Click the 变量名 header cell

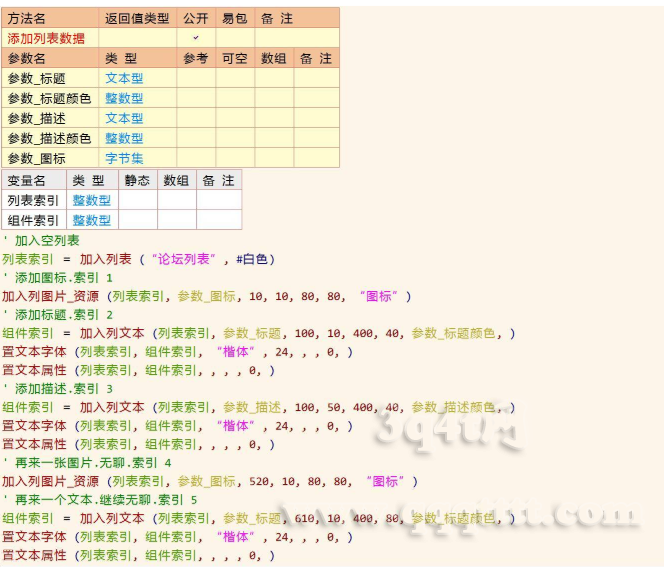click(34, 180)
